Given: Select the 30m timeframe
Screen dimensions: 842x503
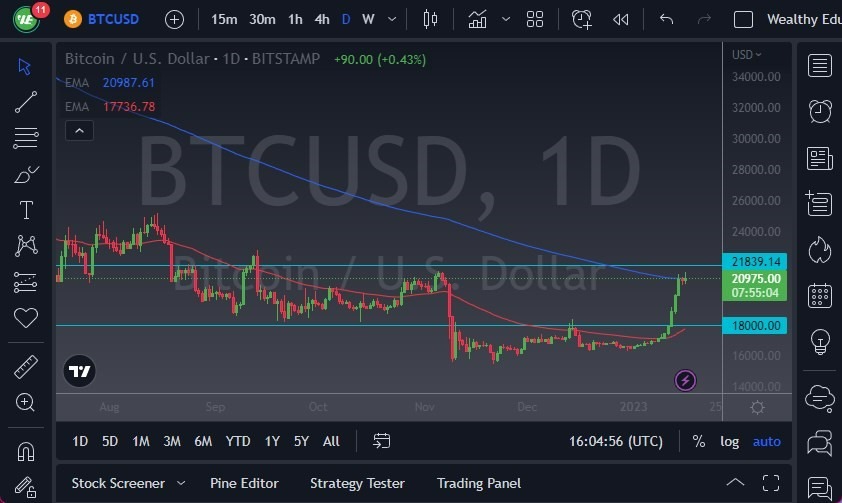Looking at the screenshot, I should (262, 19).
